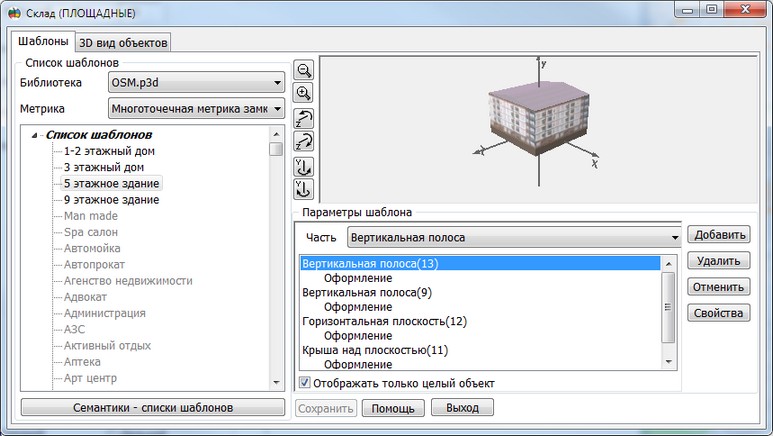Toggle 'Отображать только целый объект' checkbox
773x436 pixels.
[306, 383]
